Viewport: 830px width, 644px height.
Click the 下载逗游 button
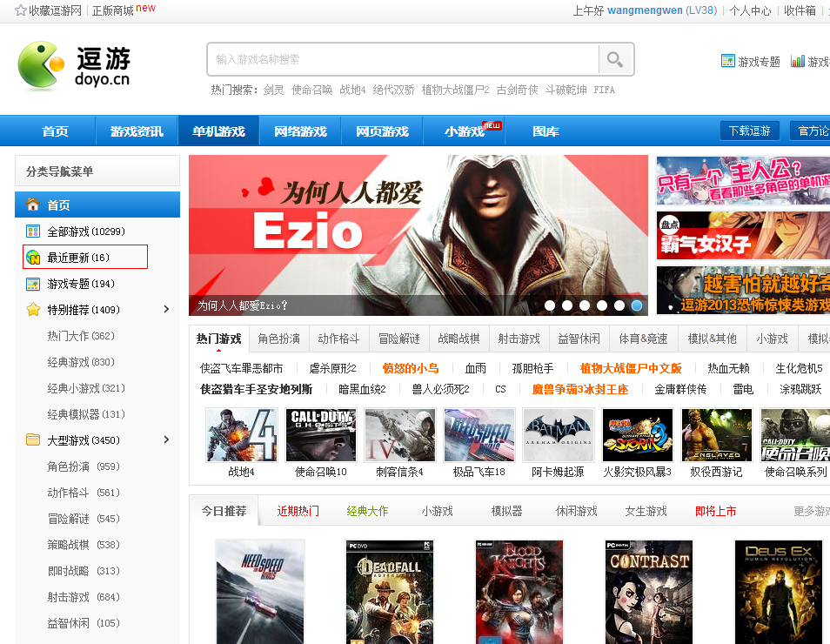point(750,131)
